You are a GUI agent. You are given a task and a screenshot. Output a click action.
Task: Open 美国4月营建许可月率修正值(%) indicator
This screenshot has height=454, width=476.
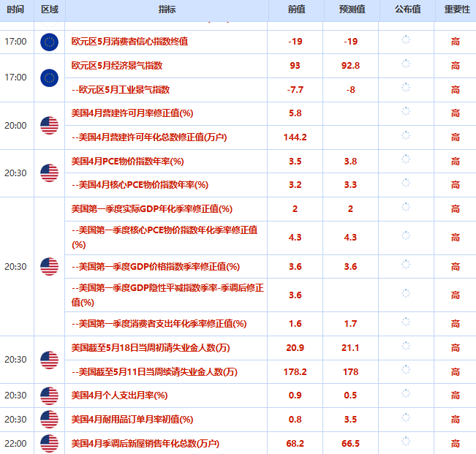click(x=132, y=113)
